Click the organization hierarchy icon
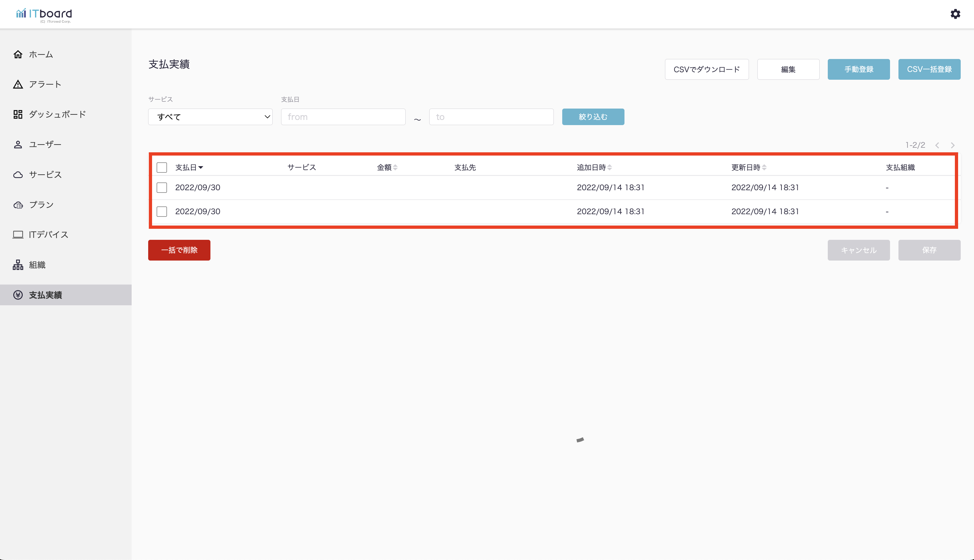Viewport: 974px width, 560px height. coord(18,265)
